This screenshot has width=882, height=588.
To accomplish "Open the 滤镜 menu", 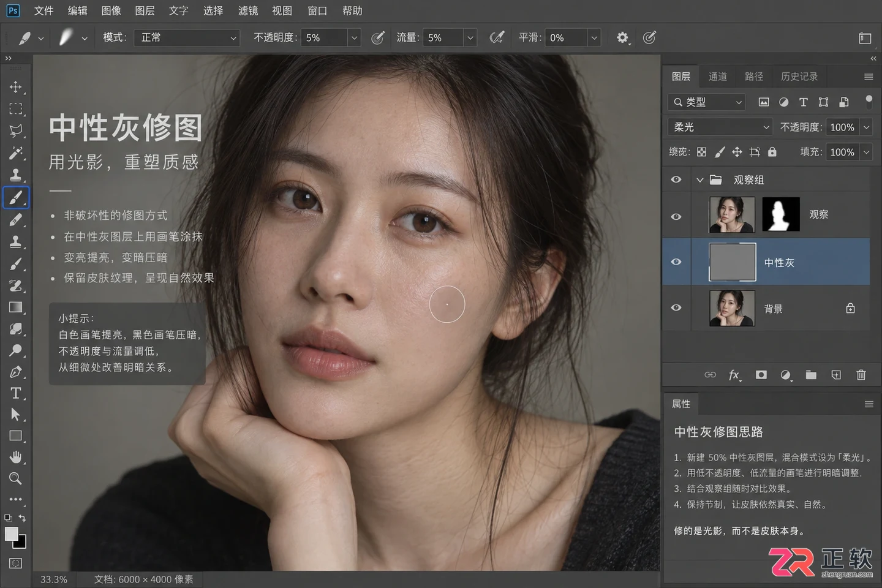I will tap(248, 11).
